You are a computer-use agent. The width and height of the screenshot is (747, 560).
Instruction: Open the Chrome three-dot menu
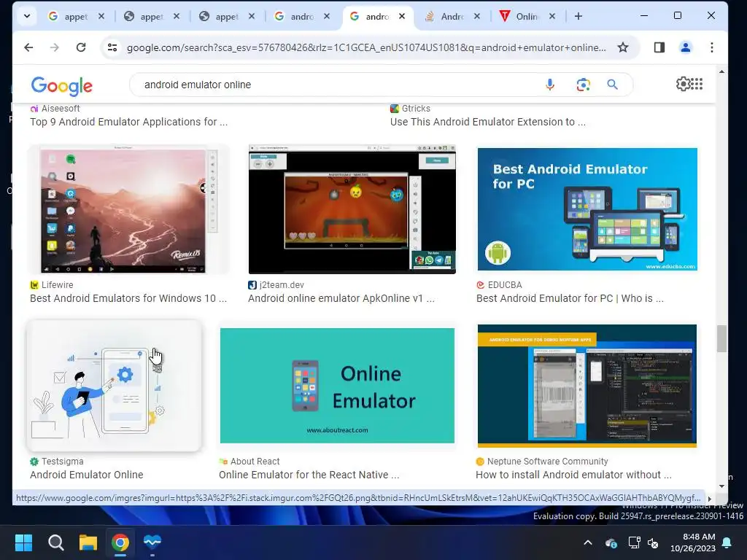tap(712, 47)
